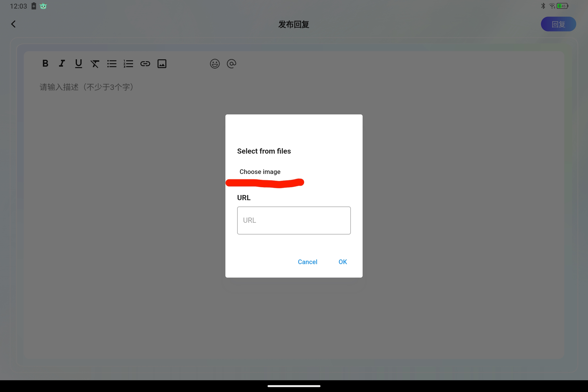Click the 发布回复 title bar

(x=294, y=24)
